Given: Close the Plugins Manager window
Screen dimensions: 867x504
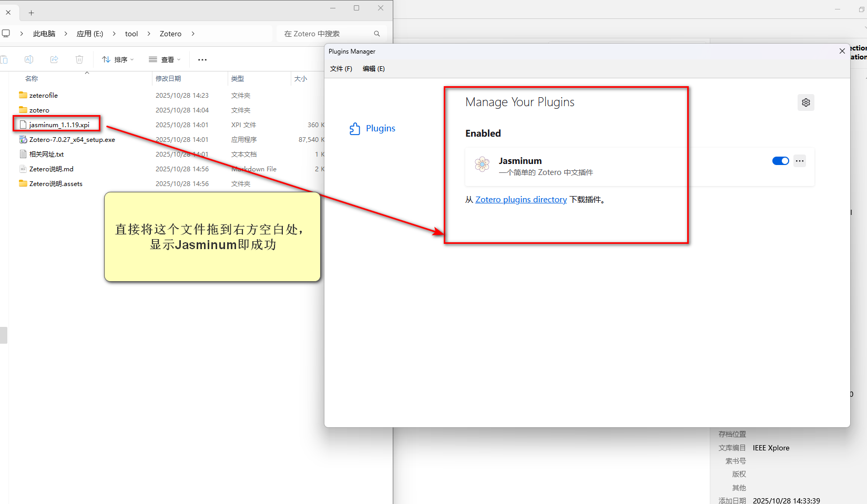Looking at the screenshot, I should (842, 51).
